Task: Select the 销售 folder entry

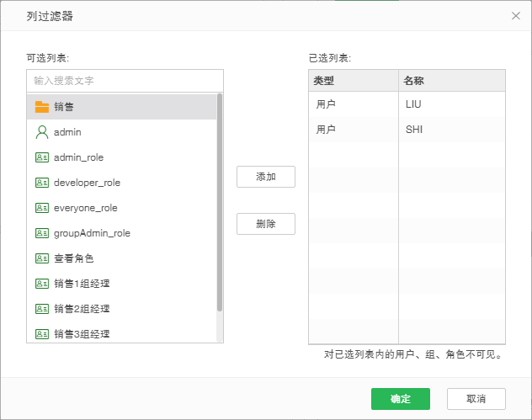Action: (121, 107)
